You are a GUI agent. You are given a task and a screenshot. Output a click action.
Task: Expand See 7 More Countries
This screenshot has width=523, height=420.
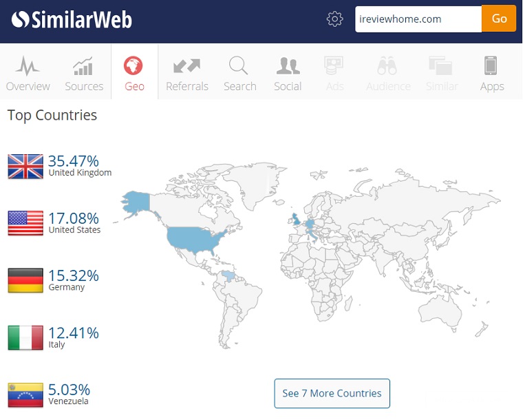click(x=332, y=393)
